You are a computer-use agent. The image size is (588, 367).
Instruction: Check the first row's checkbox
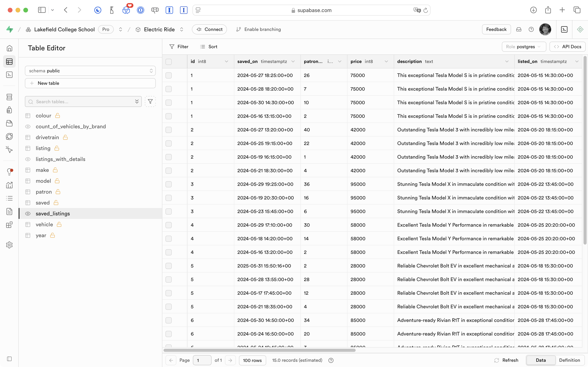coord(168,75)
